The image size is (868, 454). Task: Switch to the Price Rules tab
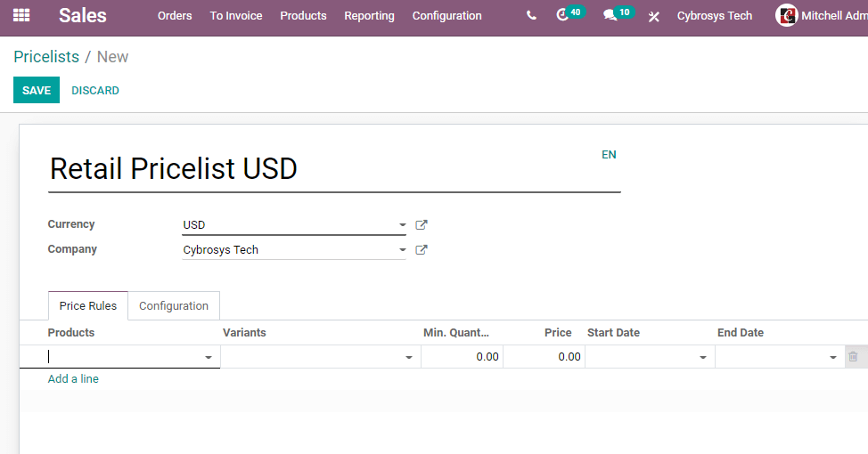coord(88,306)
